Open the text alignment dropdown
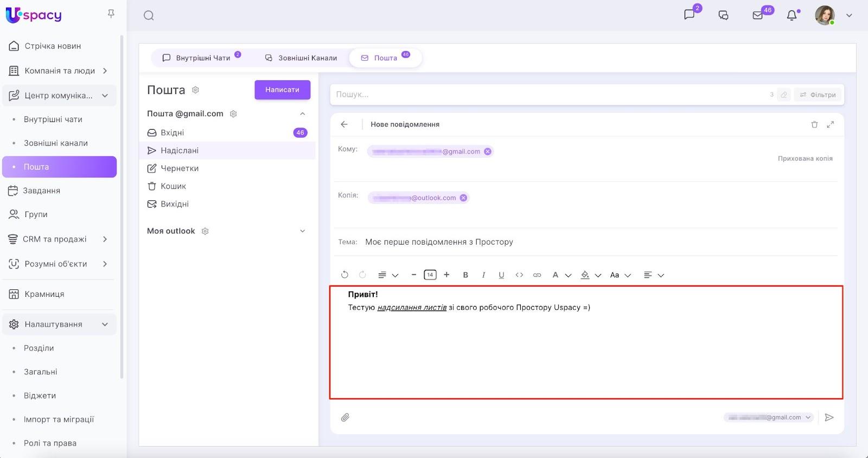Image resolution: width=868 pixels, height=458 pixels. coord(653,275)
